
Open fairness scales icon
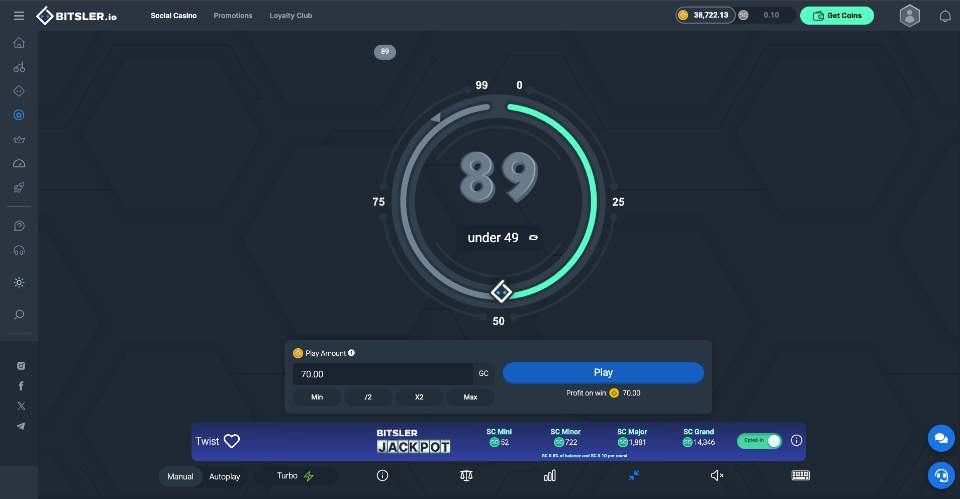[466, 475]
